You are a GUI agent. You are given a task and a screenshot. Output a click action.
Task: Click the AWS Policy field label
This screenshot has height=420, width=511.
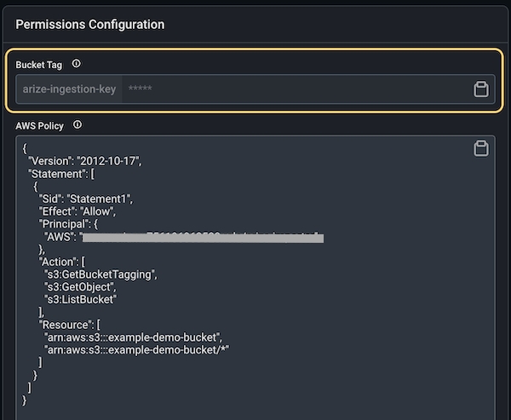click(x=39, y=126)
